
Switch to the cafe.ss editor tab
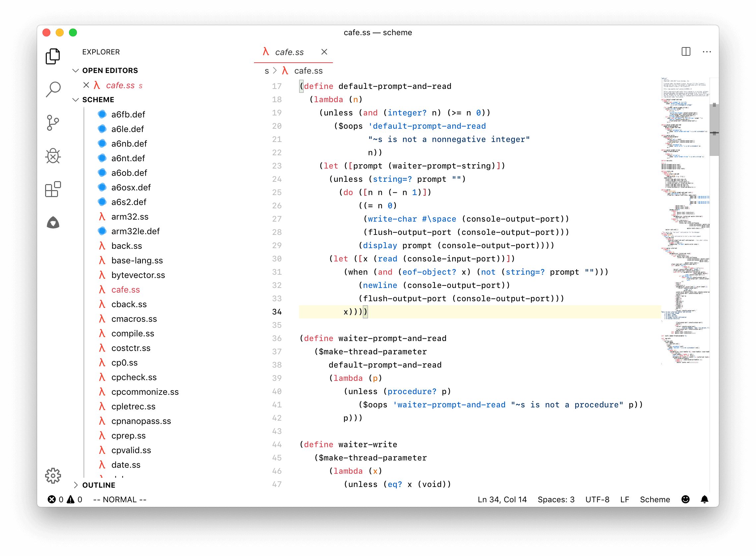[x=289, y=52]
